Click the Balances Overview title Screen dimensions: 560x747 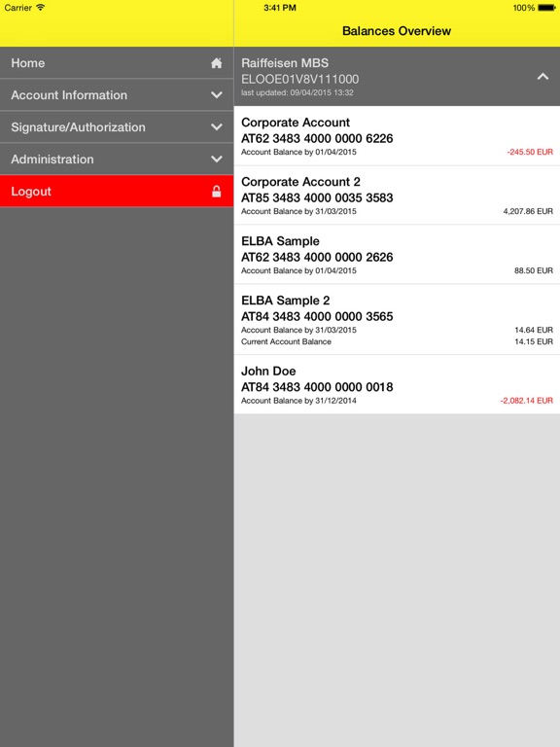pyautogui.click(x=397, y=31)
